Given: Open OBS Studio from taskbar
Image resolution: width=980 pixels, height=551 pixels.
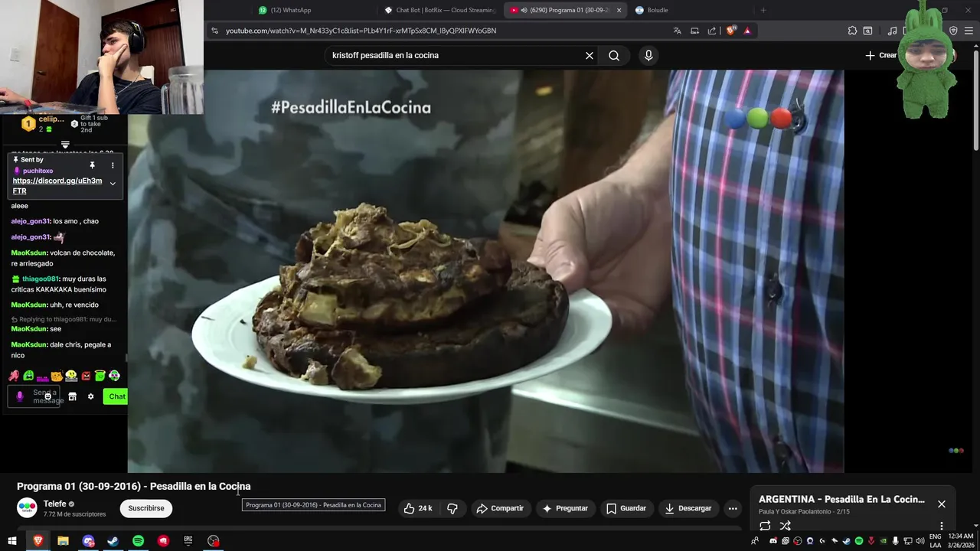Looking at the screenshot, I should pyautogui.click(x=214, y=541).
